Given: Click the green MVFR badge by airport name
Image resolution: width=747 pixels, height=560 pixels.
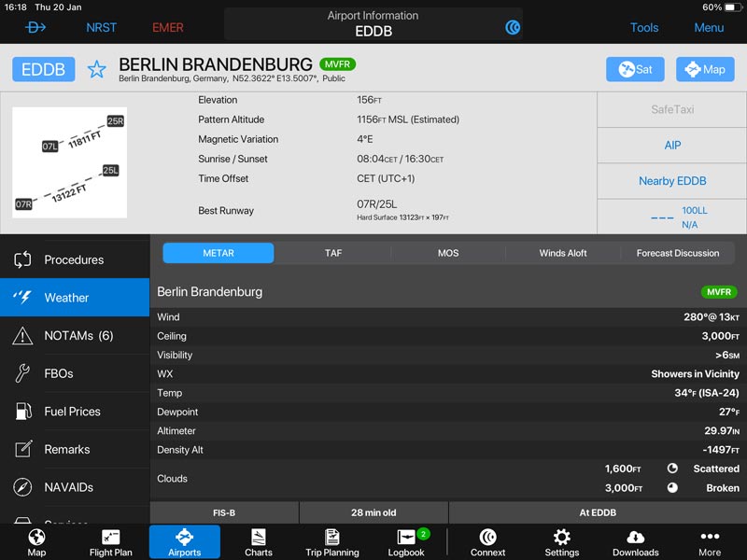Looking at the screenshot, I should pyautogui.click(x=338, y=64).
